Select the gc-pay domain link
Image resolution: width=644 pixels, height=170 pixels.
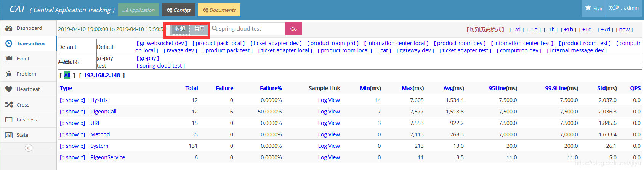coord(148,58)
